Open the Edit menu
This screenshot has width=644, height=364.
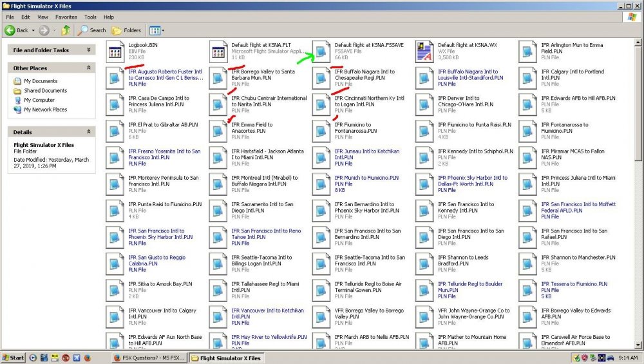click(26, 17)
